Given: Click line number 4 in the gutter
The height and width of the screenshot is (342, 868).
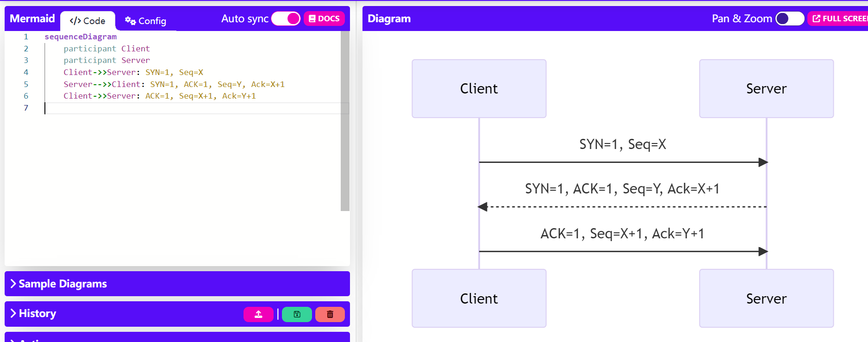Looking at the screenshot, I should (x=26, y=72).
